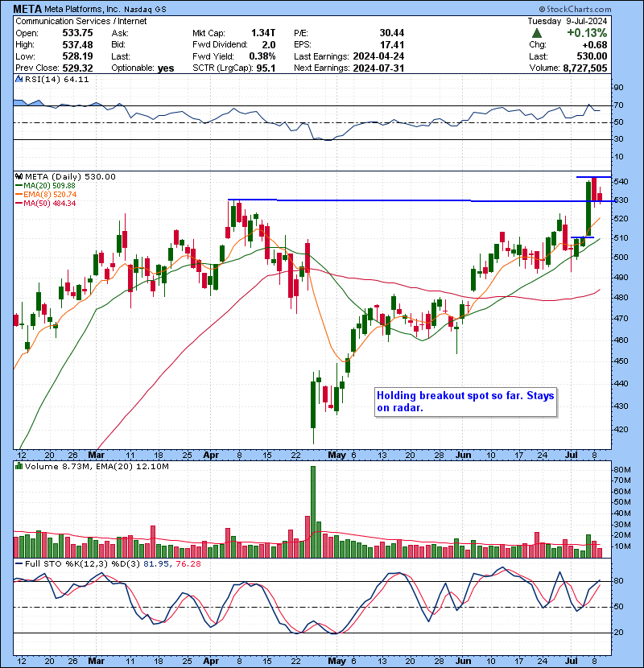Click the RSI indicator icon beside RSI(14)
This screenshot has height=668, width=644.
(19, 79)
